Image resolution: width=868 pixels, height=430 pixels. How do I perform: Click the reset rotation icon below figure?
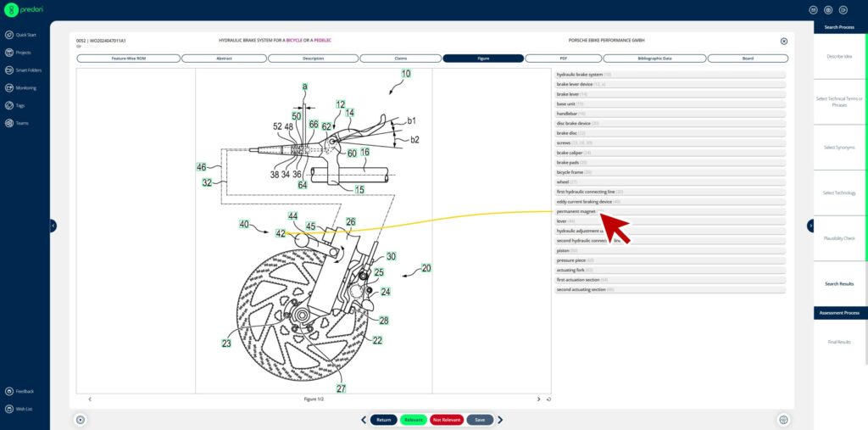tap(549, 399)
